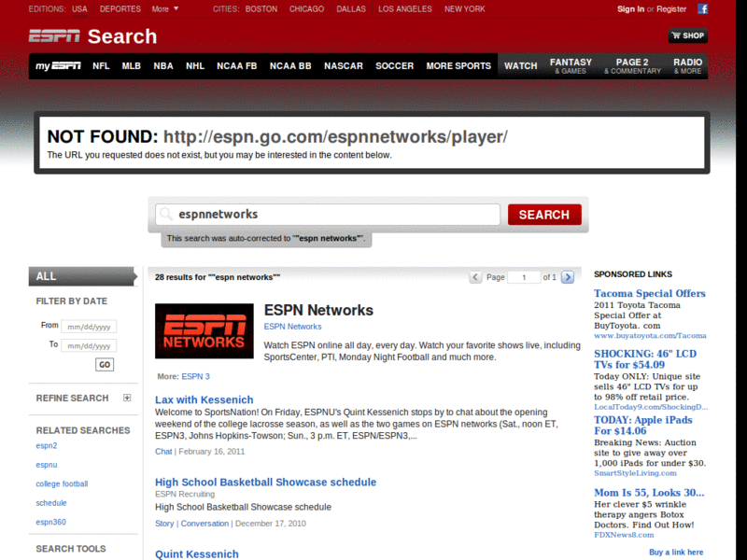Open the ESPN Networks thumbnail image
Viewport: 747px width, 560px height.
click(204, 331)
